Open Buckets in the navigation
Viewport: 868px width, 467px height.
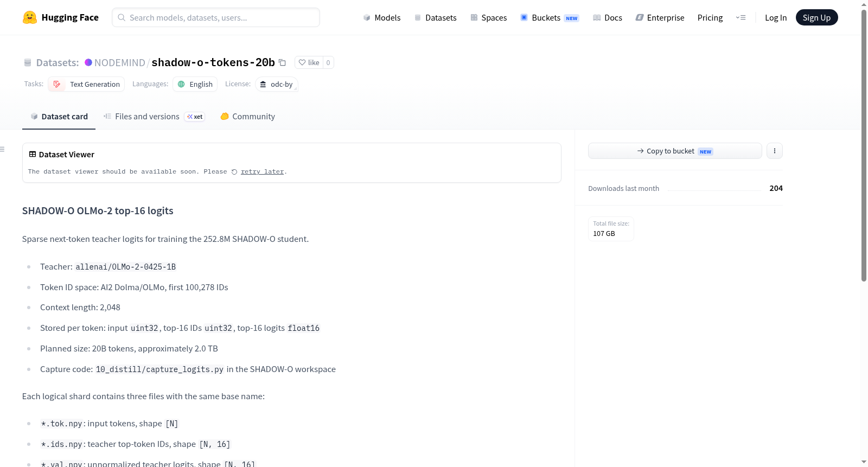click(x=550, y=17)
